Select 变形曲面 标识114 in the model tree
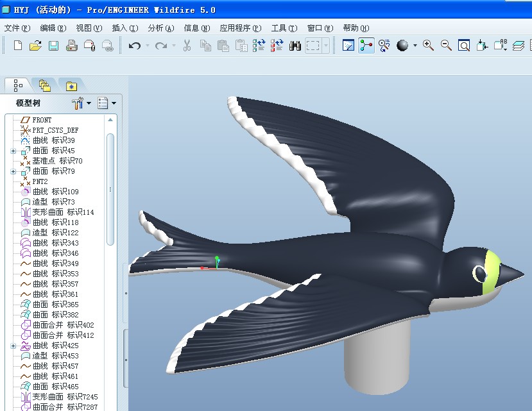This screenshot has height=411, width=532. click(57, 212)
